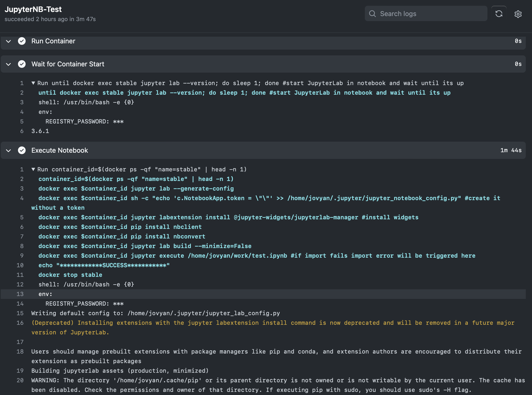
Task: Collapse the 'Run container_id' command group
Action: tap(34, 169)
